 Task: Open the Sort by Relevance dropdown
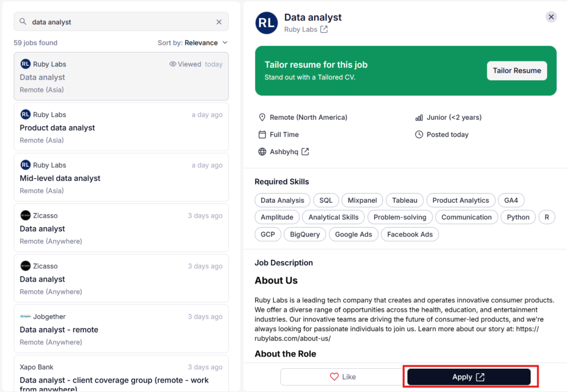pyautogui.click(x=193, y=43)
